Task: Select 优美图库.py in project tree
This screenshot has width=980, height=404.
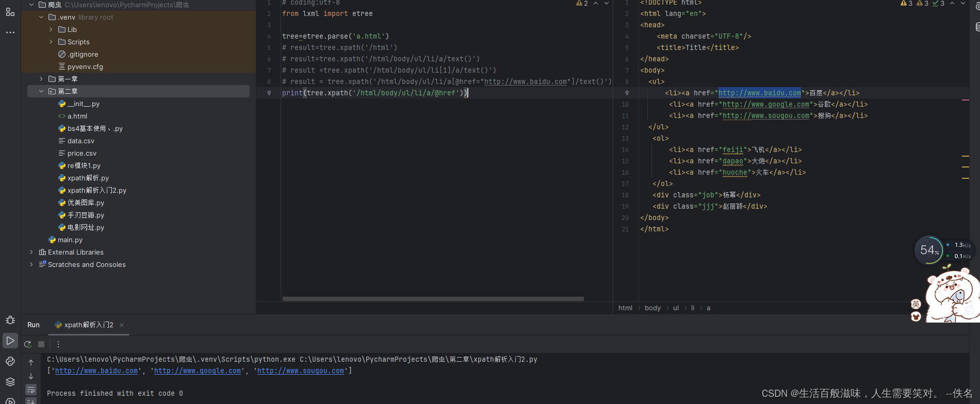Action: click(81, 203)
